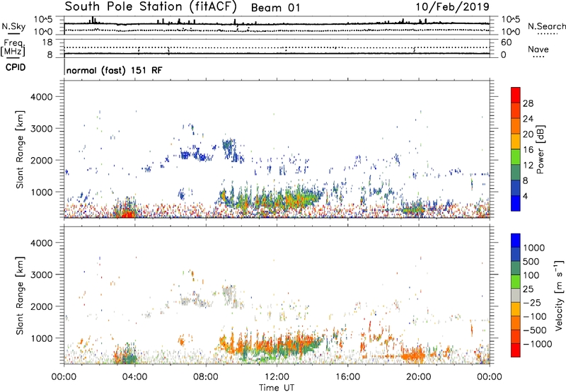Click the "N.Search" legend label
This screenshot has width=566, height=392.
546,26
